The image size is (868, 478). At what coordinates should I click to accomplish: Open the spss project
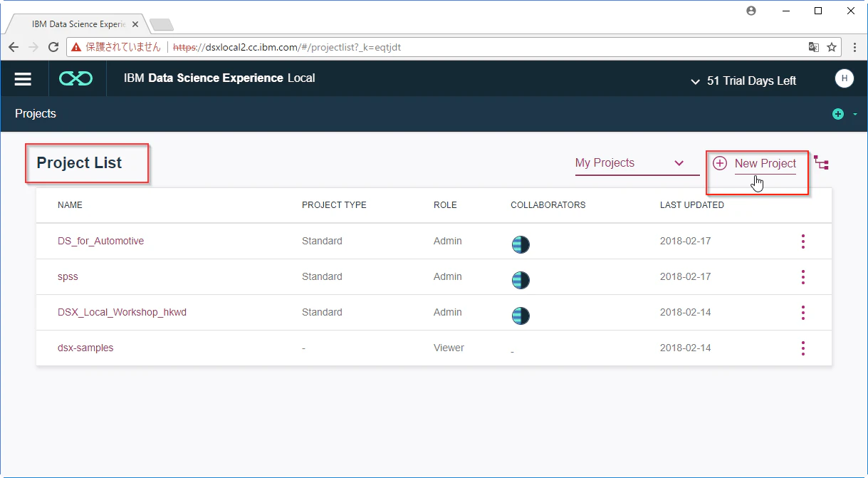click(68, 276)
